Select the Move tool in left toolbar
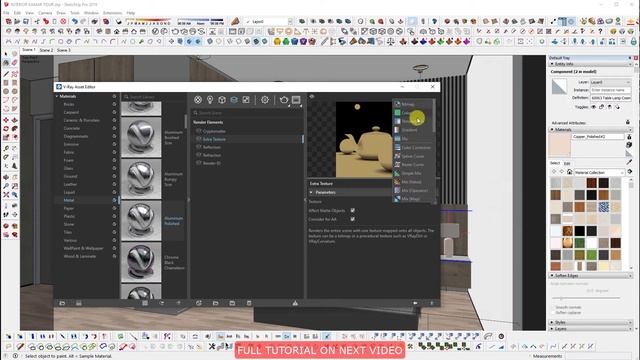Screen dimensions: 640x360 point(6,120)
